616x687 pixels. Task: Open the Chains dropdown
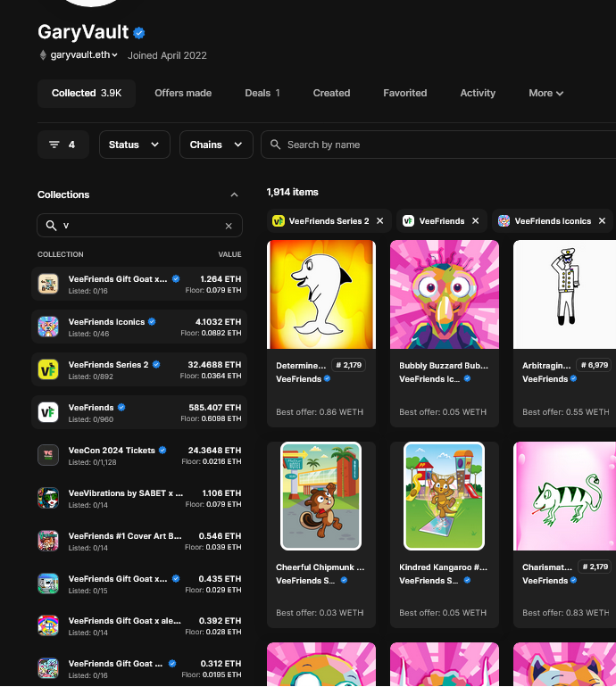[x=216, y=145]
